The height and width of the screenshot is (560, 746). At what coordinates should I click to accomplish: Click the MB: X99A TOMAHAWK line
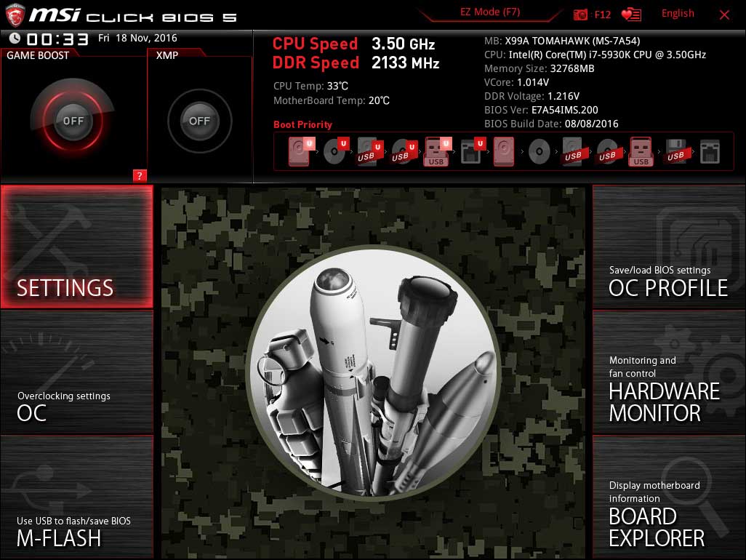(x=562, y=41)
